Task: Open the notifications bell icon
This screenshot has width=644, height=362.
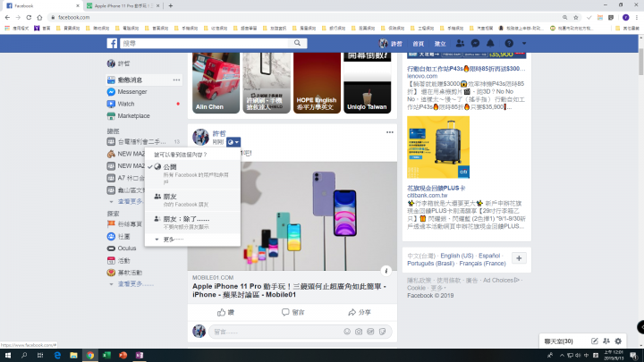Action: tap(490, 43)
